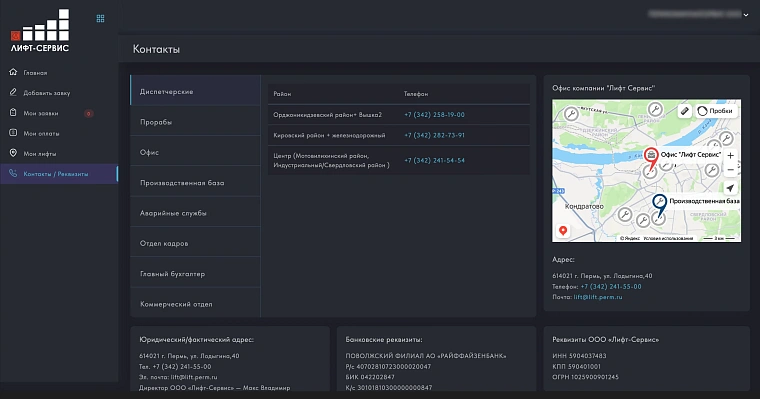Zoom in on the map with plus
This screenshot has height=399, width=760.
coord(730,156)
